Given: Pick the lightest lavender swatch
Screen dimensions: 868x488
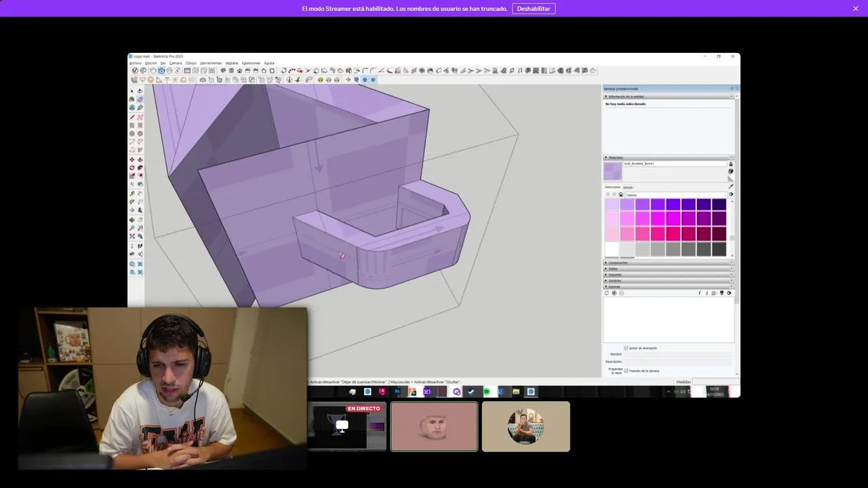Looking at the screenshot, I should click(612, 204).
